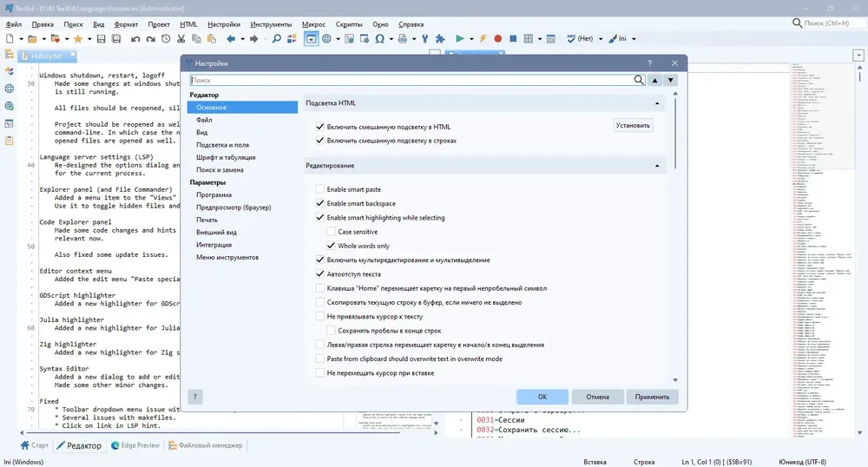
Task: Click the Omega special character icon
Action: (x=379, y=39)
